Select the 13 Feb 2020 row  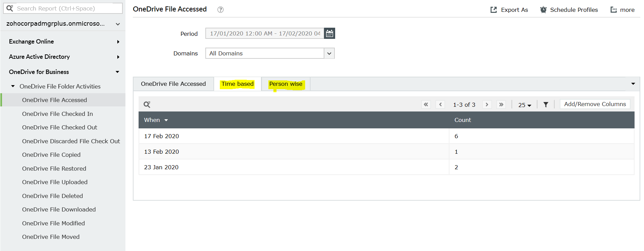(386, 152)
